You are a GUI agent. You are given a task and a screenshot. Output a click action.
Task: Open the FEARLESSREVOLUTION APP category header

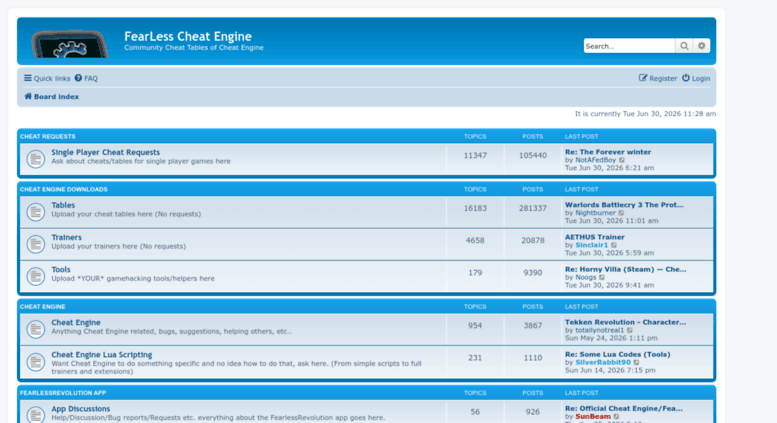tap(63, 393)
